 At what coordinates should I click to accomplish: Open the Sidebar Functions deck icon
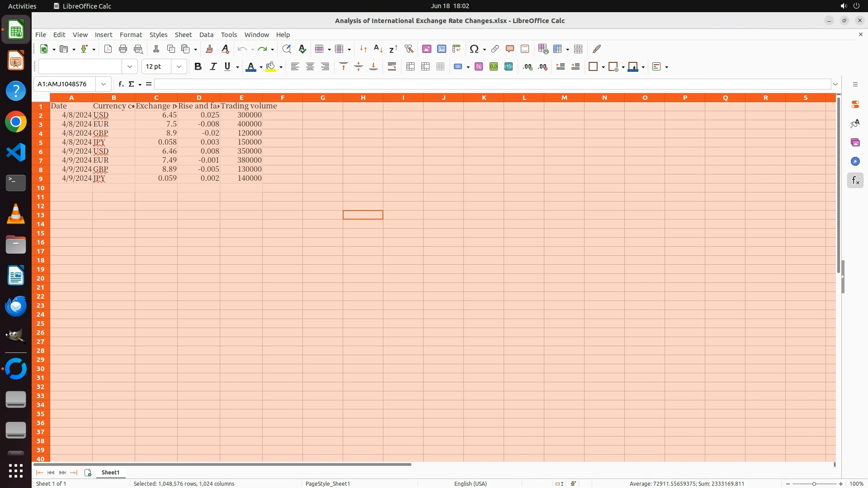coord(855,181)
